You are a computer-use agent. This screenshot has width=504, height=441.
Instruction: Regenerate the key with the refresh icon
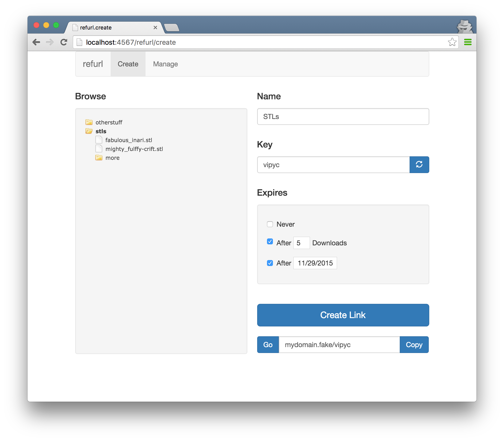(x=419, y=164)
